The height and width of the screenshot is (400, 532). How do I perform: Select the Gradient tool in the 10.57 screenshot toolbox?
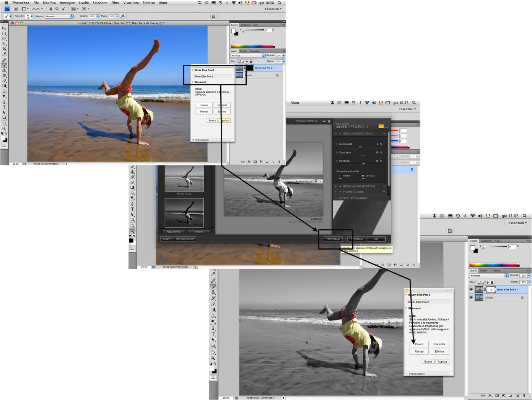pos(132,188)
